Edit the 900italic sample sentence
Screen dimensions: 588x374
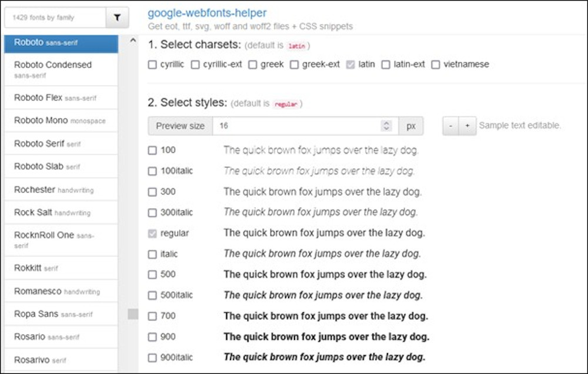pyautogui.click(x=325, y=357)
